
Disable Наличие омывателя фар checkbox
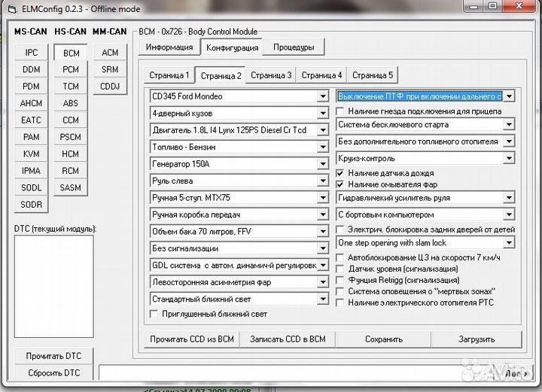[341, 184]
